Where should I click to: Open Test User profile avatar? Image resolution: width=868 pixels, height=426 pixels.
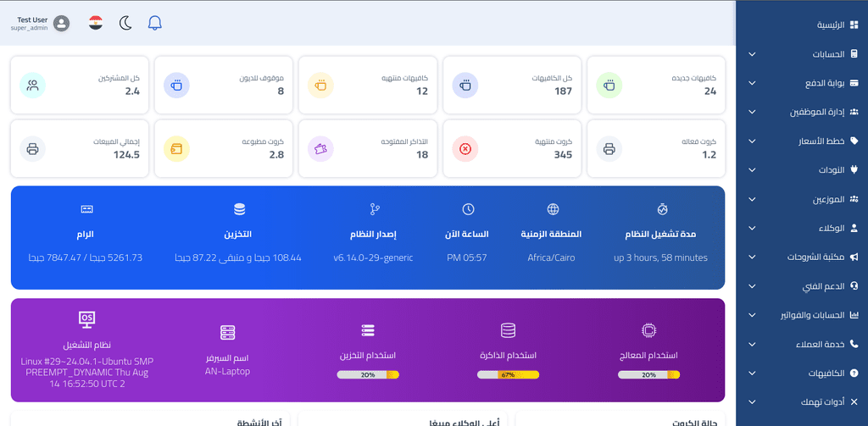tap(61, 23)
